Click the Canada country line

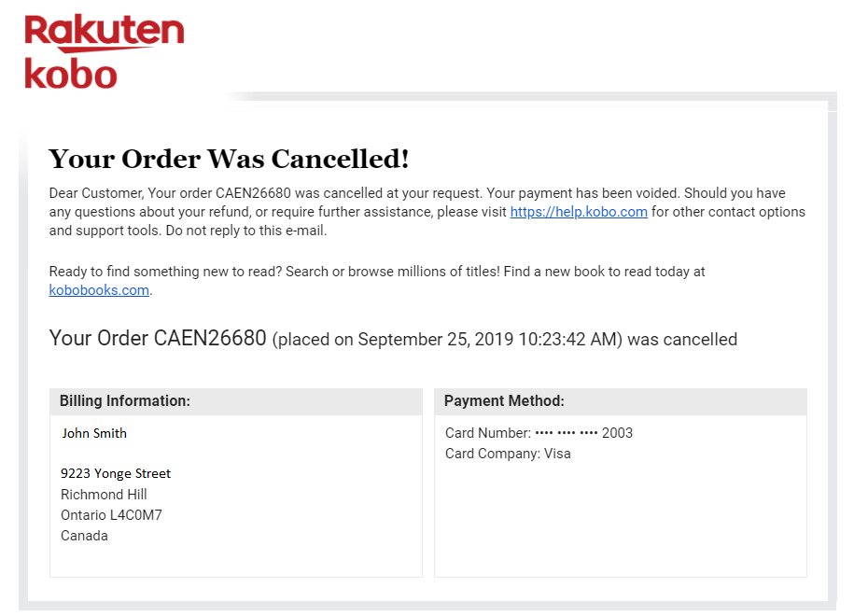[x=84, y=536]
